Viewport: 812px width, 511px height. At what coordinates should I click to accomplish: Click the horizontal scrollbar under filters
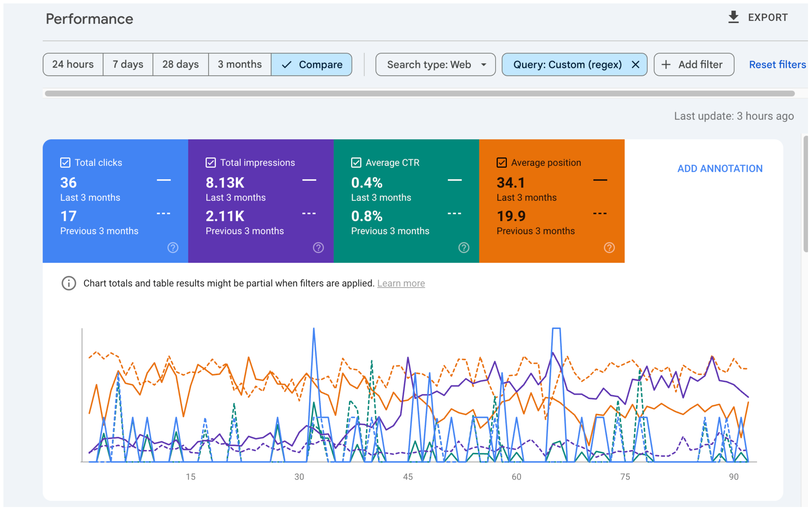[419, 93]
